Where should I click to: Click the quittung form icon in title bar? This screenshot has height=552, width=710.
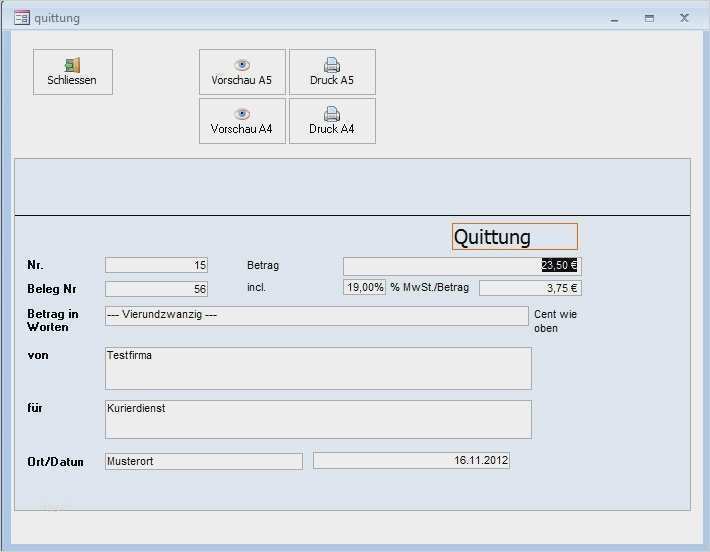(22, 18)
